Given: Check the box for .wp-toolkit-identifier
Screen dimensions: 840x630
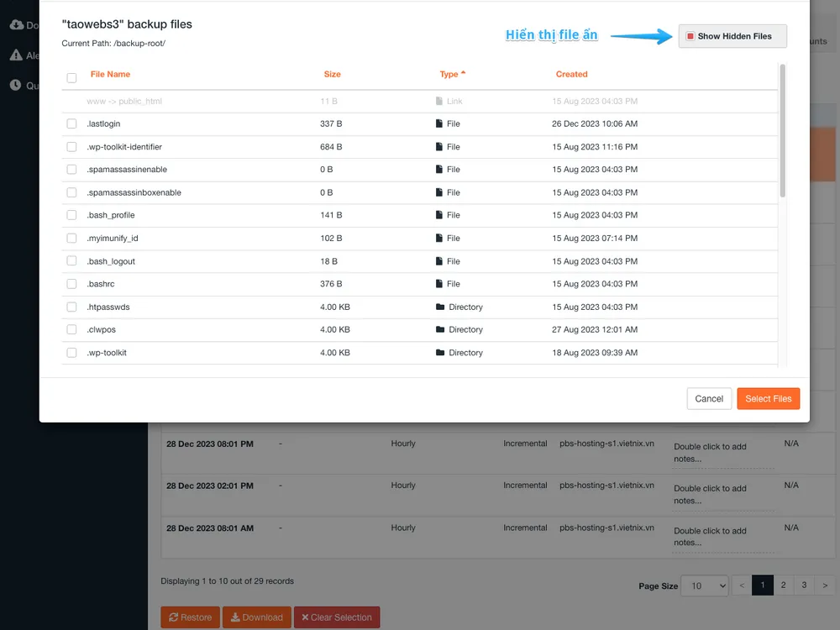Looking at the screenshot, I should coord(71,147).
